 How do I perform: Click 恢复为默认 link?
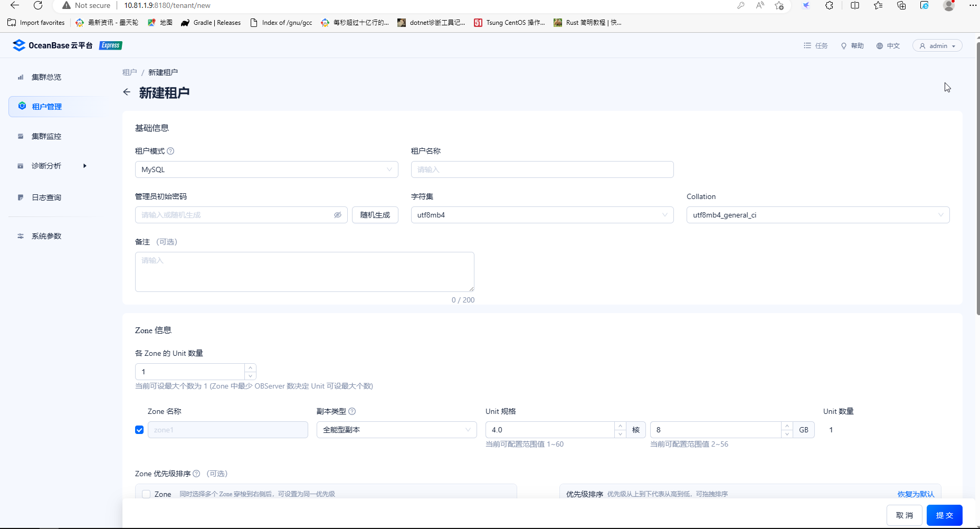pyautogui.click(x=916, y=494)
